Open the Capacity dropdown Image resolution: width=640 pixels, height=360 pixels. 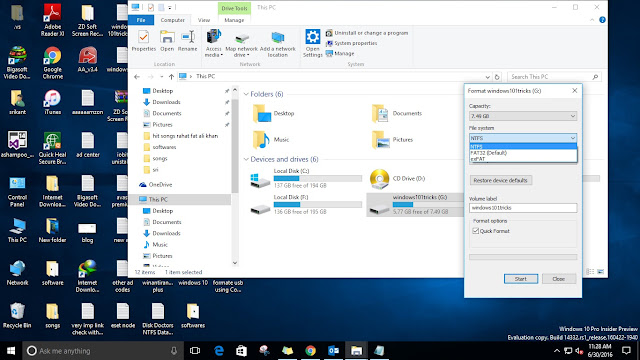click(x=523, y=116)
